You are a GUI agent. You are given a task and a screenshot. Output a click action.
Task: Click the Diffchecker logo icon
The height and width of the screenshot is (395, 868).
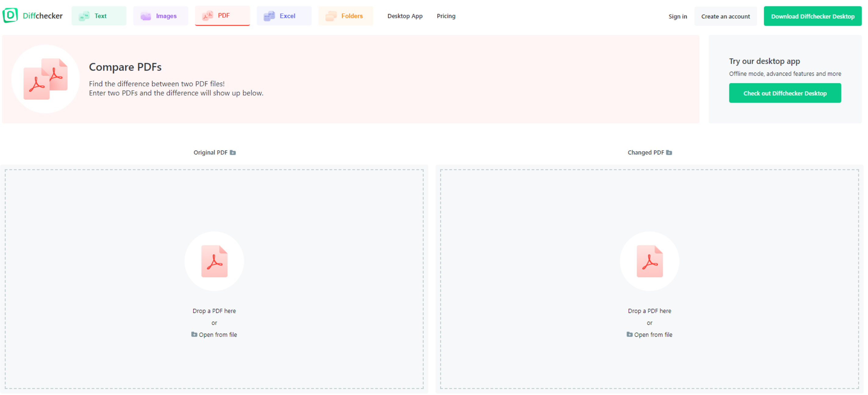coord(10,16)
